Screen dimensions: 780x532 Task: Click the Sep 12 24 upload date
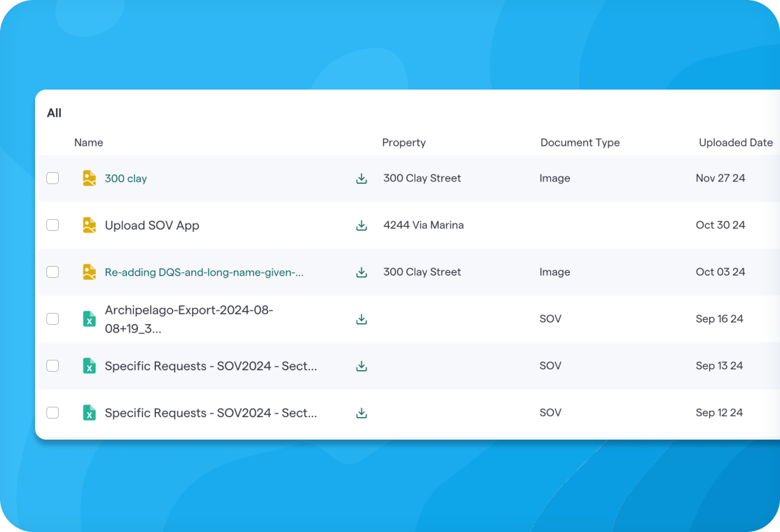pyautogui.click(x=719, y=413)
